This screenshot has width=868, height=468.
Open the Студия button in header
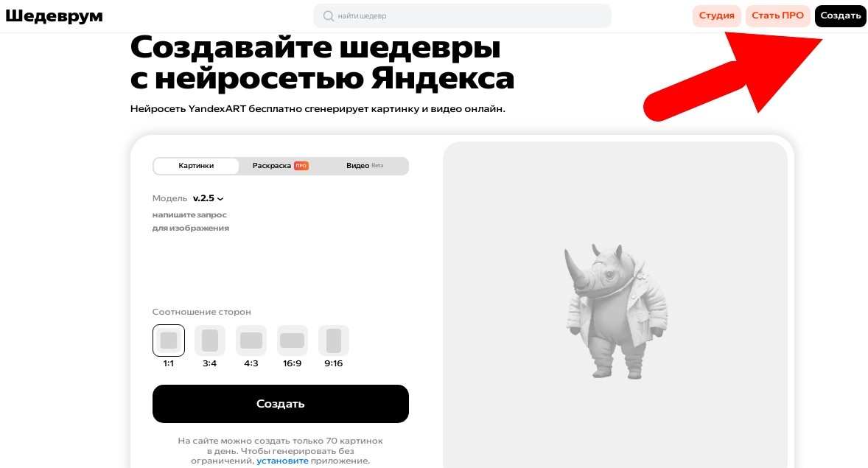click(717, 15)
